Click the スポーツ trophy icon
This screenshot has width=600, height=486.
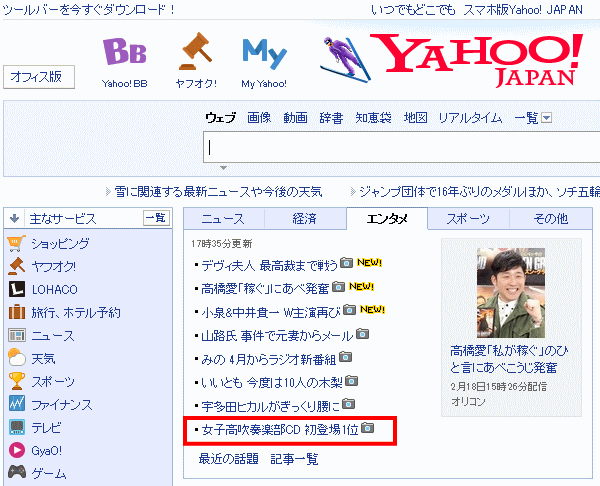pyautogui.click(x=17, y=381)
